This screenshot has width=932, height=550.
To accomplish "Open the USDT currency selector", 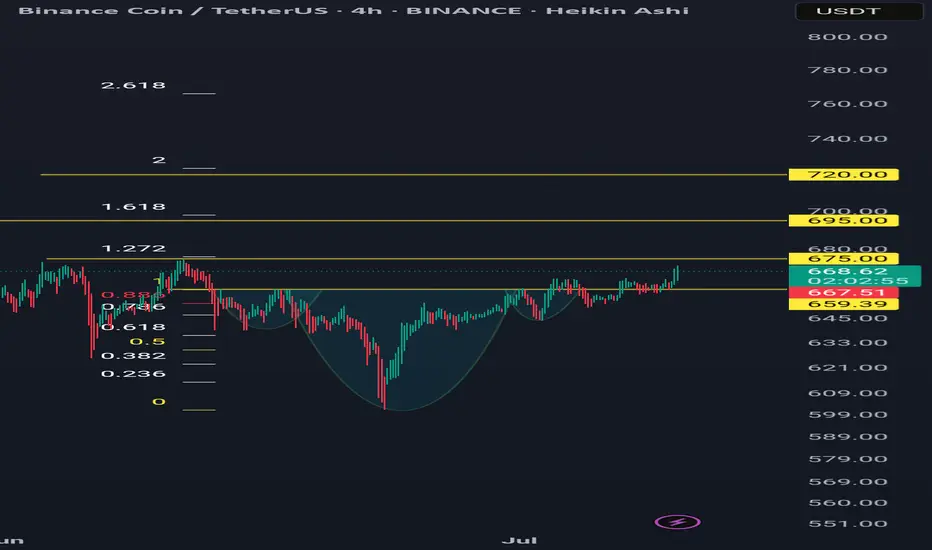I will coord(859,11).
